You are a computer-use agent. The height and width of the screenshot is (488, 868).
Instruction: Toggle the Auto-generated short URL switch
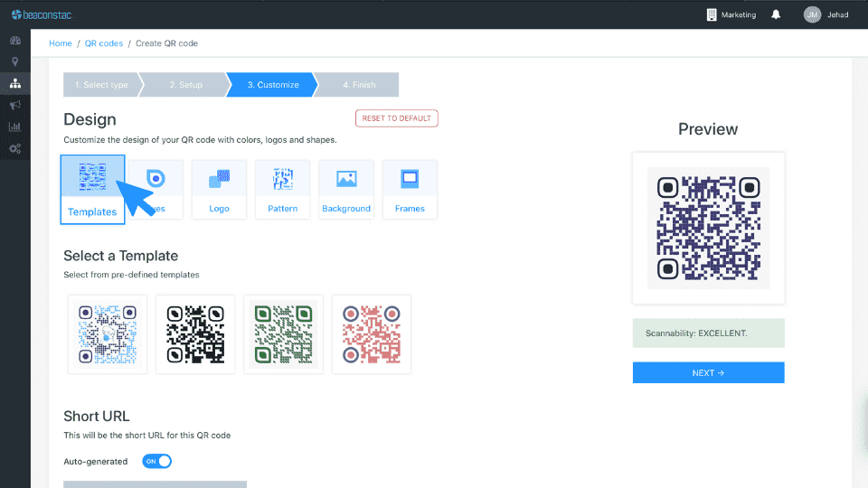[156, 462]
